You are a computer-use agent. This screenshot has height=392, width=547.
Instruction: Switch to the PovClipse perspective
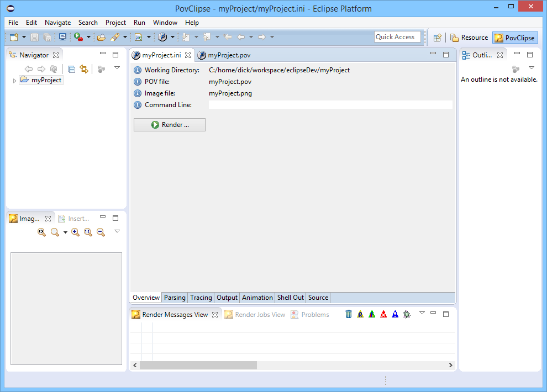click(x=515, y=38)
